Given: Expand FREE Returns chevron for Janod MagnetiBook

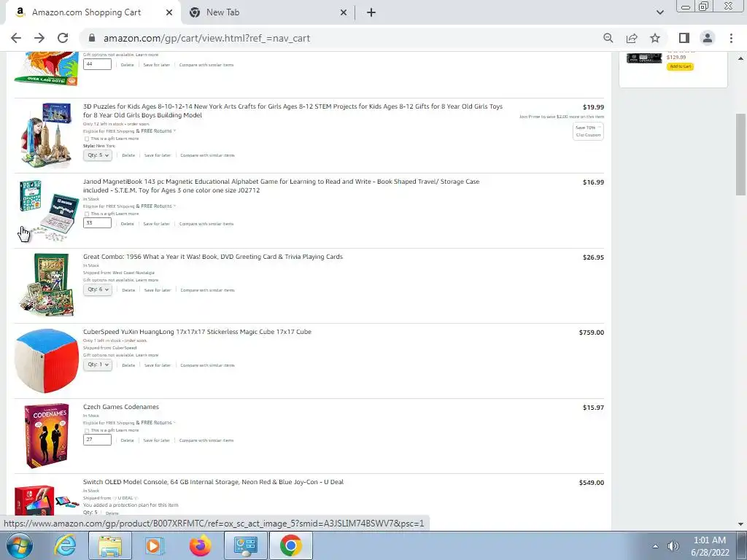Looking at the screenshot, I should tap(175, 206).
